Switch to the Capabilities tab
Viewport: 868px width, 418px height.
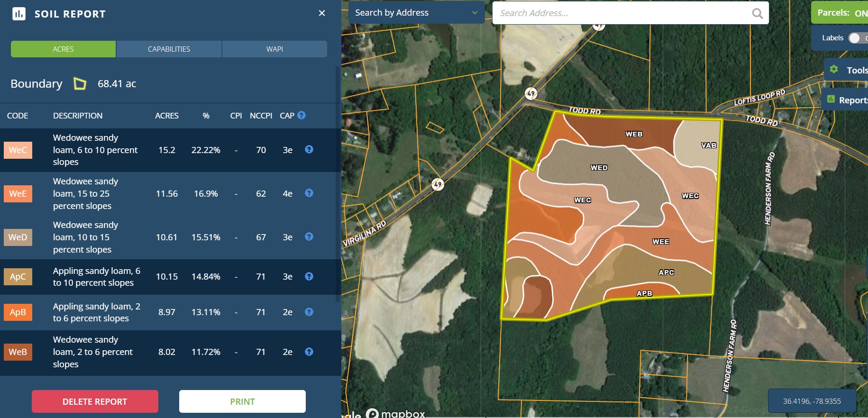169,49
